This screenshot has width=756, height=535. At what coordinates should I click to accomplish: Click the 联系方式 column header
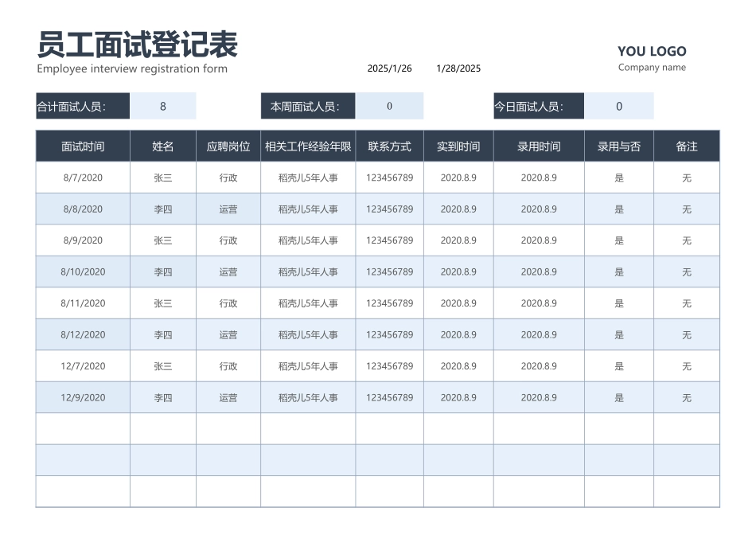tap(389, 146)
